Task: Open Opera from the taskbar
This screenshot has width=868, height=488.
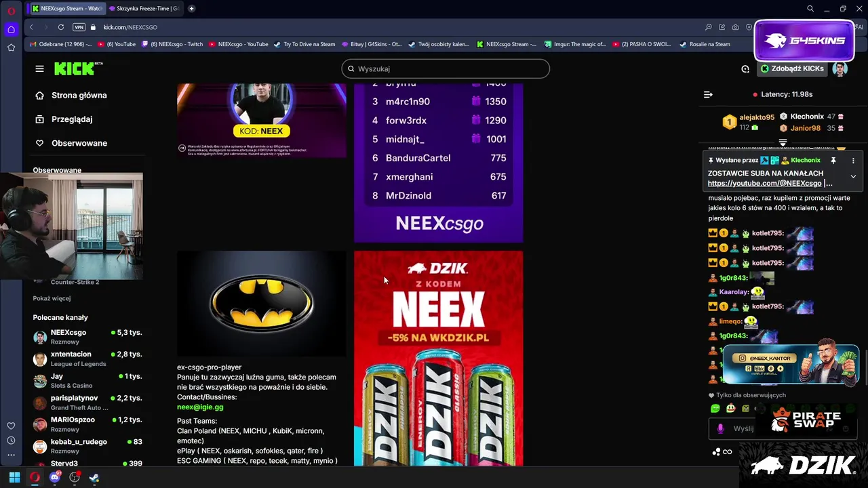Action: click(x=35, y=477)
